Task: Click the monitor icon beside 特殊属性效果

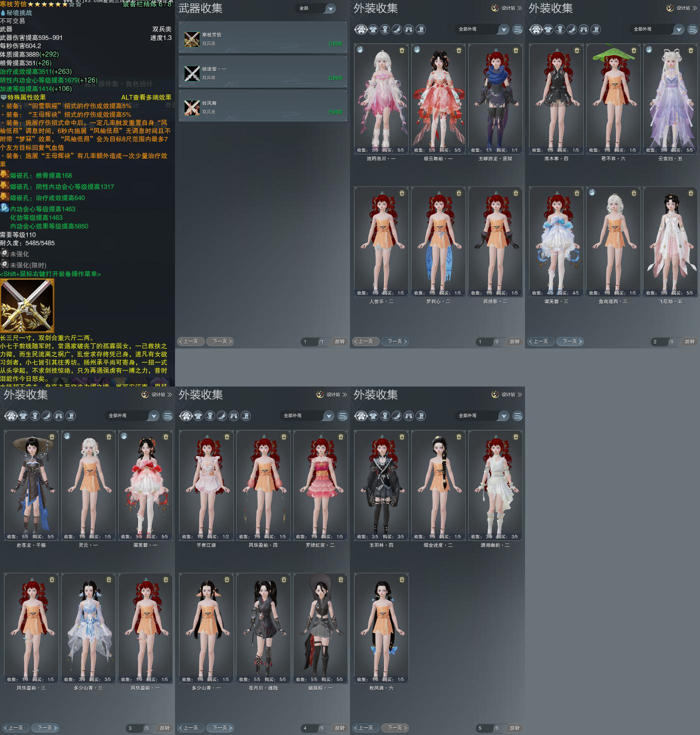Action: [x=3, y=97]
